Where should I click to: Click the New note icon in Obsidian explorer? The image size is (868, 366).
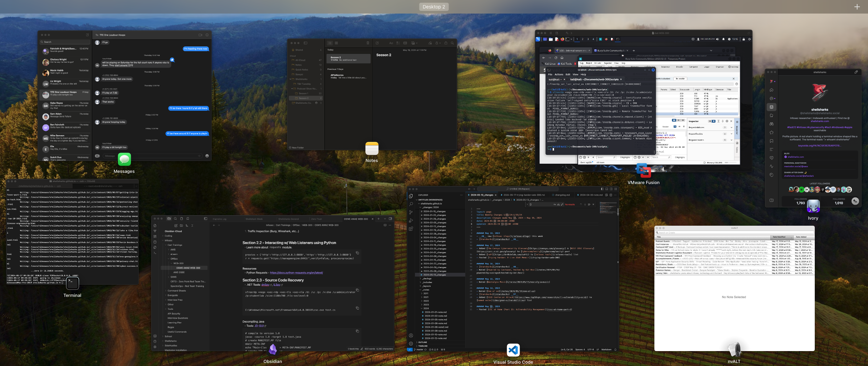click(x=176, y=225)
